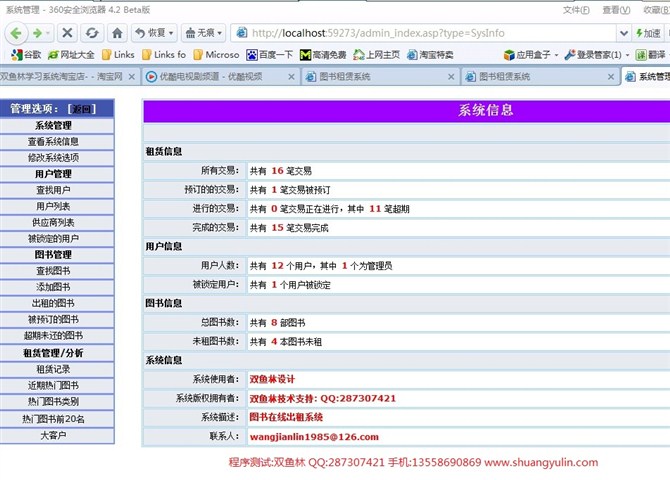Open the 查看(V) menu

tap(616, 10)
